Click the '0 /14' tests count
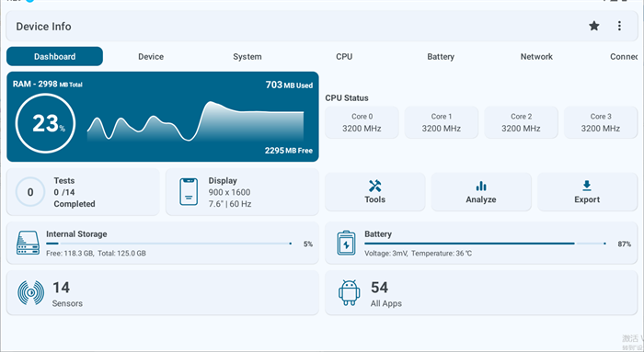 [x=64, y=192]
